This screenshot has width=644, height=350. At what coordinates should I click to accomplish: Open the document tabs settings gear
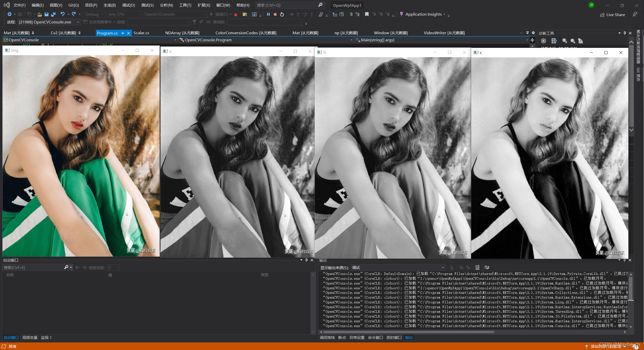533,33
